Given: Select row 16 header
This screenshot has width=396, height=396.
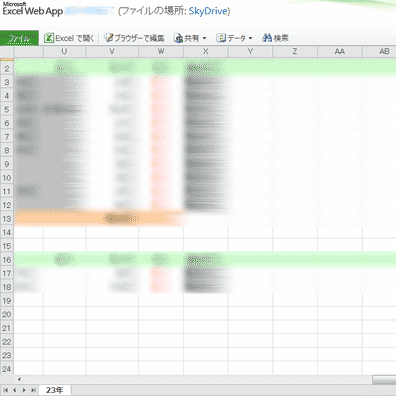Looking at the screenshot, I should 7,260.
